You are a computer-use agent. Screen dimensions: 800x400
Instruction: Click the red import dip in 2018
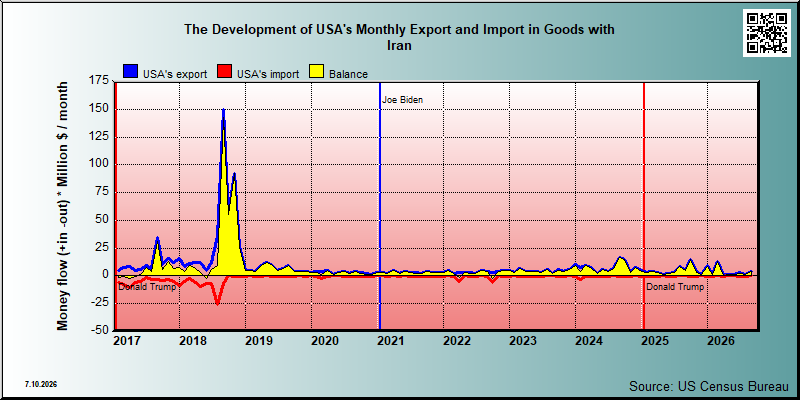coord(217,303)
